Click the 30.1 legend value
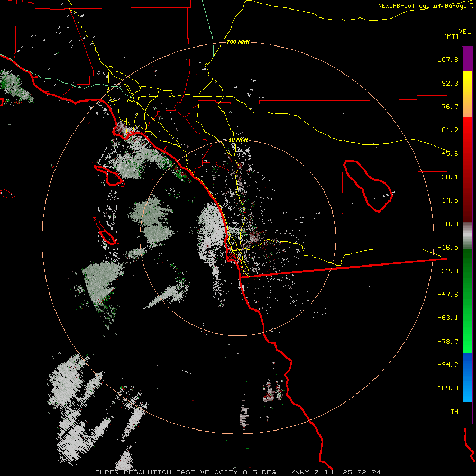 click(450, 177)
